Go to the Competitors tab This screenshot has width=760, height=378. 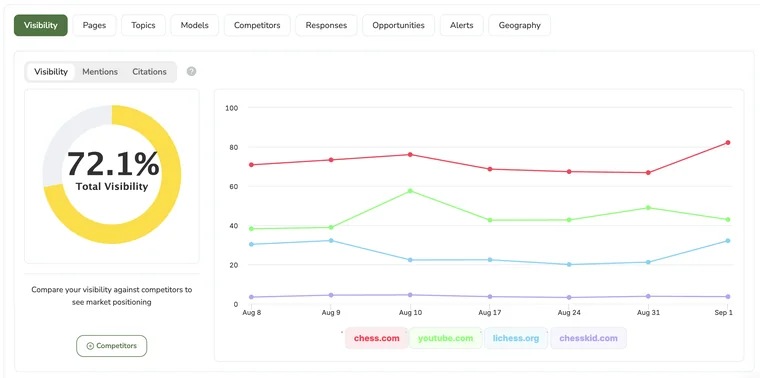pyautogui.click(x=257, y=25)
